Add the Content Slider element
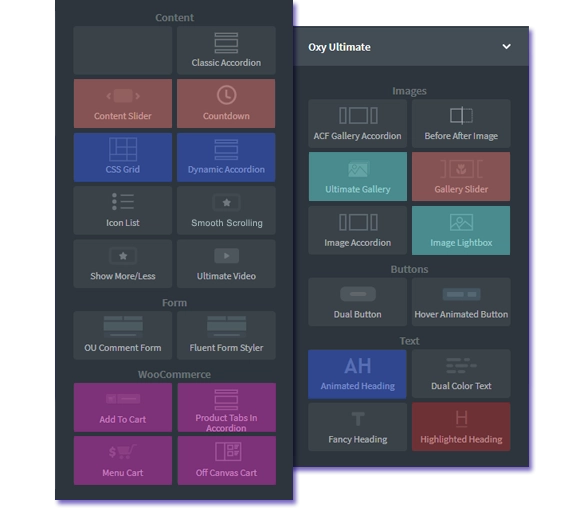Screen dimensions: 571x510 pyautogui.click(x=123, y=104)
